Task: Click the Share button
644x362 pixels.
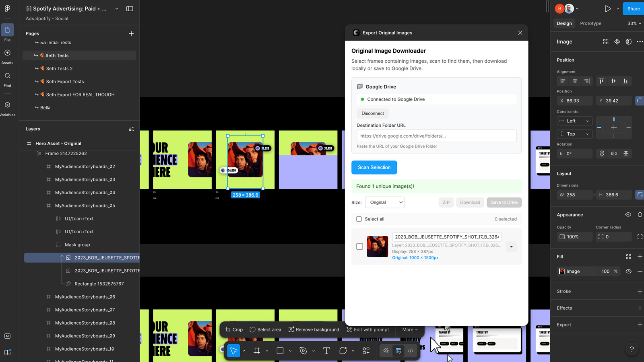Action: [633, 8]
